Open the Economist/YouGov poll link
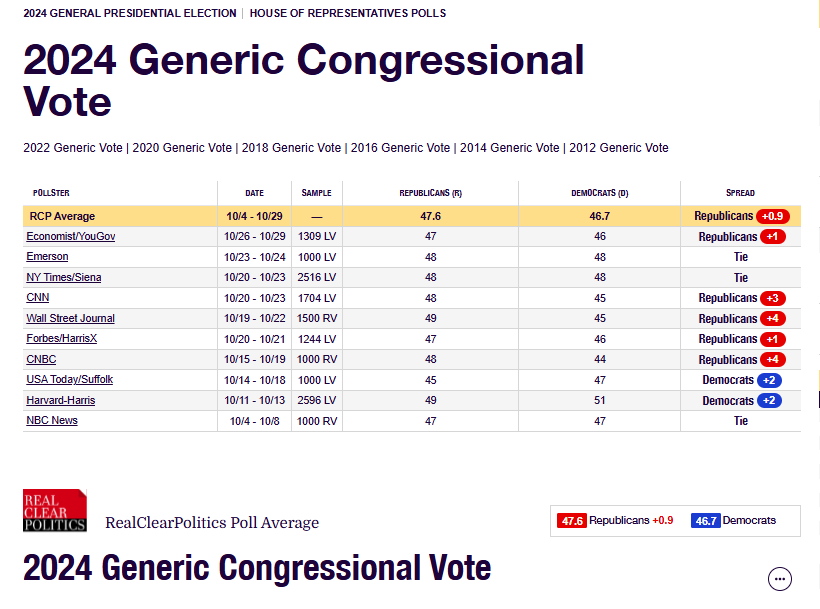Image resolution: width=820 pixels, height=609 pixels. (x=71, y=237)
